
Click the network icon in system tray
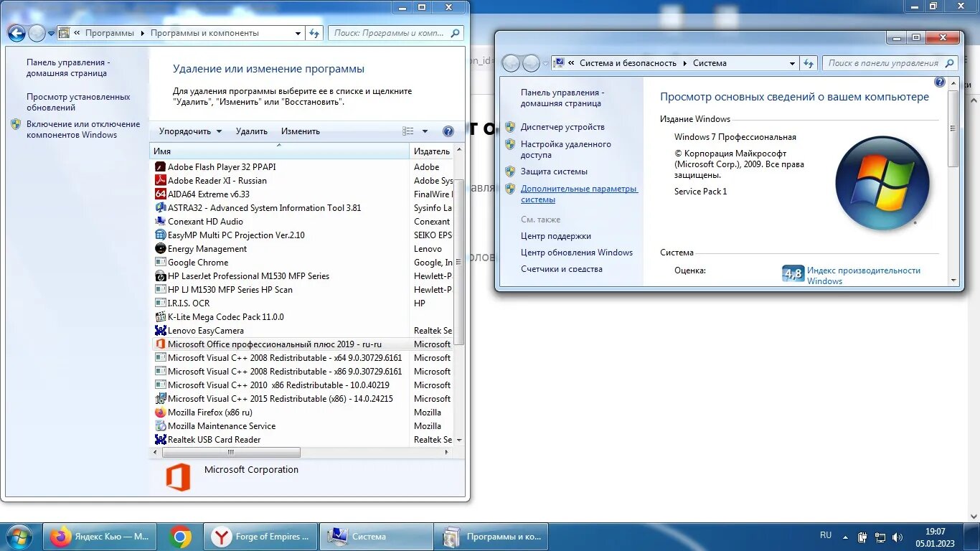pyautogui.click(x=880, y=537)
